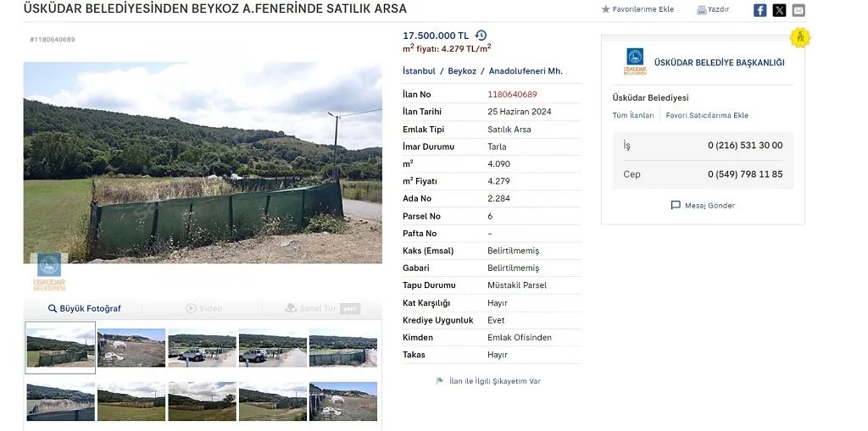View all listings via Tüm İlanları
The height and width of the screenshot is (431, 868).
point(633,115)
